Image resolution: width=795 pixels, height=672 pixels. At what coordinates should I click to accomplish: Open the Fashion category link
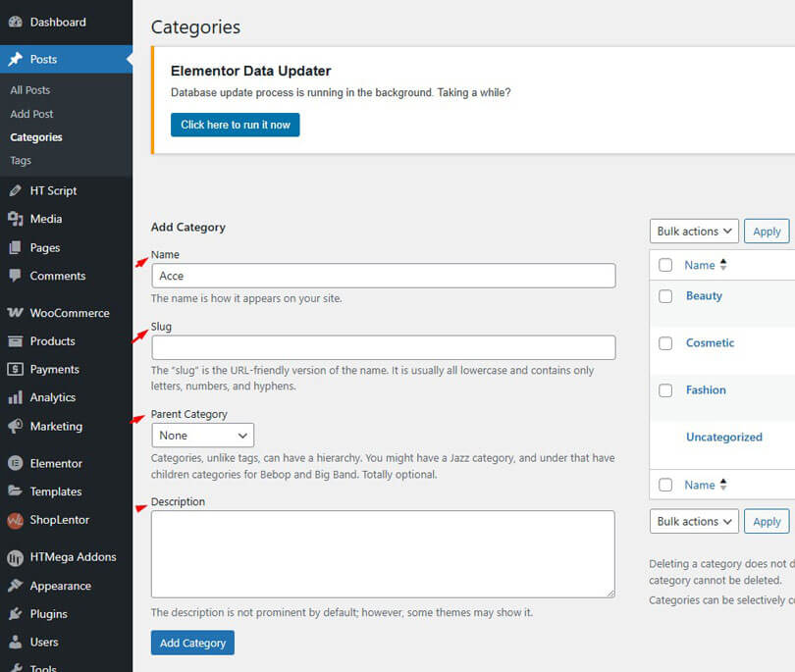point(706,390)
